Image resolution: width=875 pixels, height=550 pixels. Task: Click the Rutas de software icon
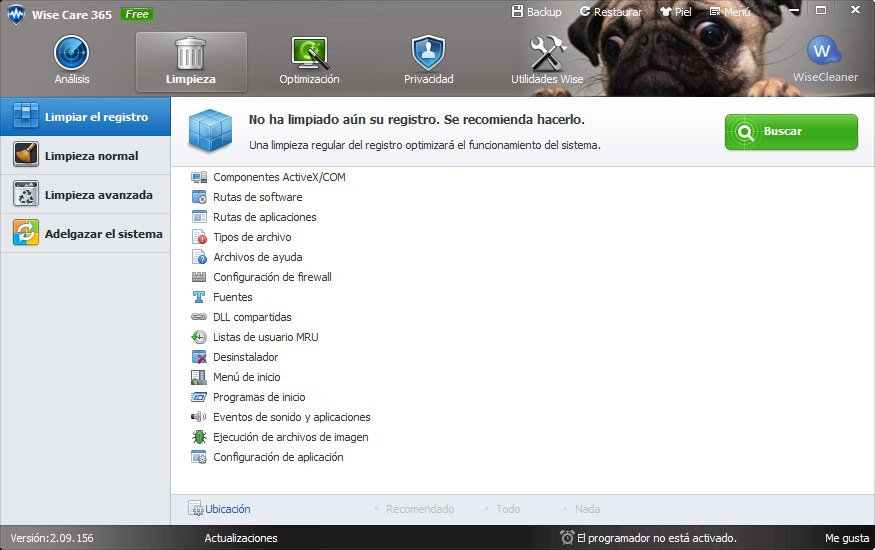[x=199, y=197]
